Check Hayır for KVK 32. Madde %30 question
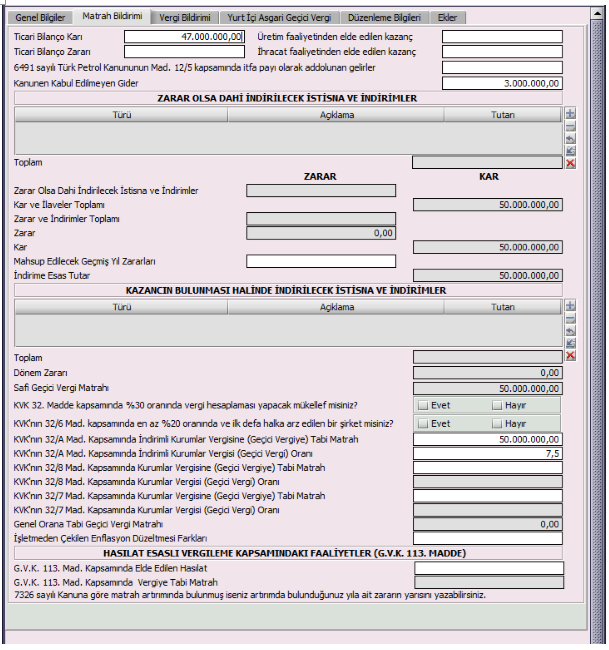The image size is (609, 650). pos(497,405)
